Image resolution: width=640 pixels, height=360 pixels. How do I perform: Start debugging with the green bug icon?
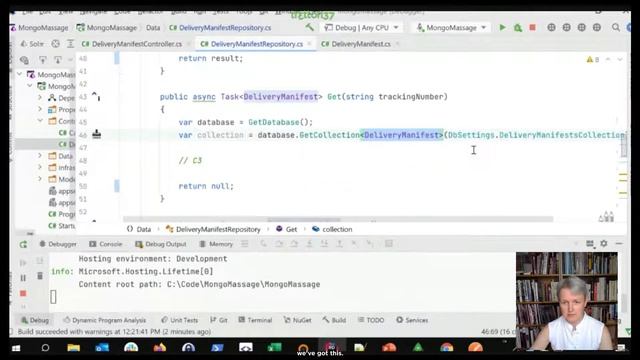pos(518,28)
